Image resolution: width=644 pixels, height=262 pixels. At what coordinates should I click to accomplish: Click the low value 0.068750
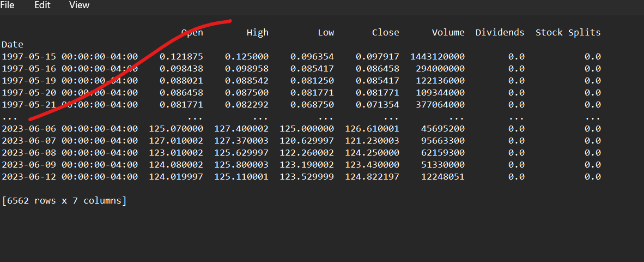[312, 104]
